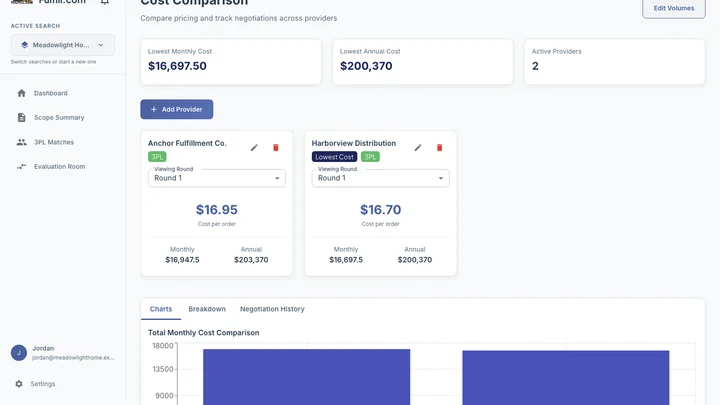Click Anchor's monthly $16,947.5 value
This screenshot has height=405, width=720.
182,260
